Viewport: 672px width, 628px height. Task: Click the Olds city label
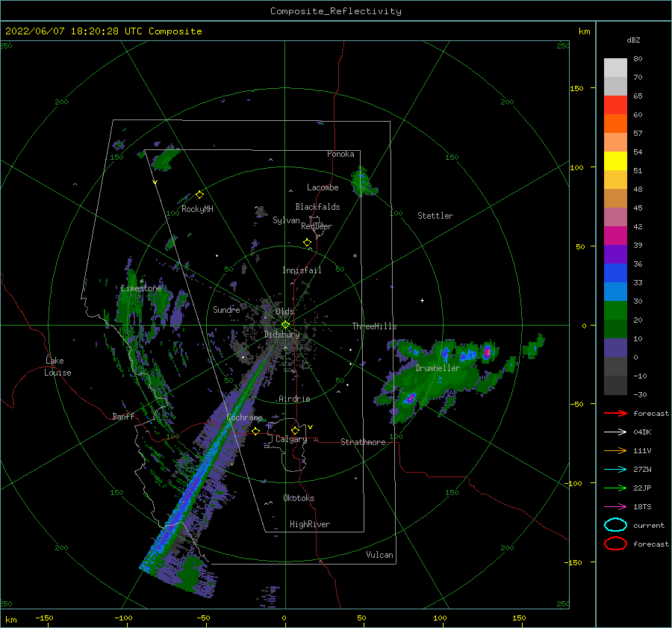click(x=284, y=311)
